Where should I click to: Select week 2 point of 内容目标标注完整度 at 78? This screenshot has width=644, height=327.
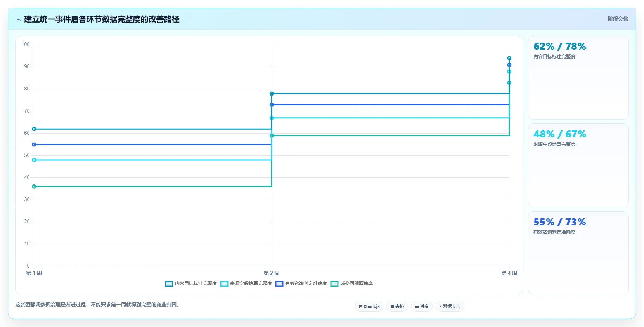272,94
